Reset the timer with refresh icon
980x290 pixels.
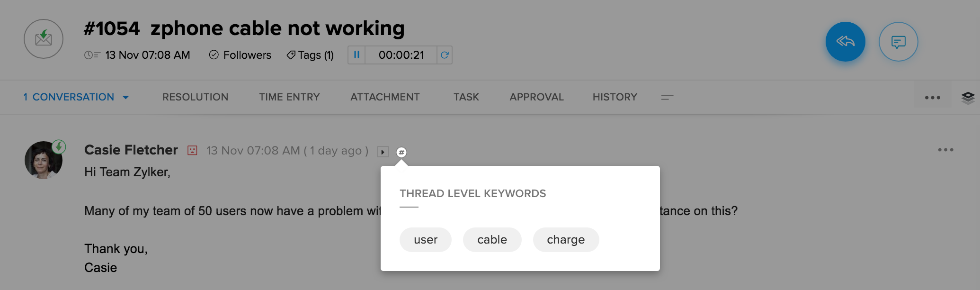tap(445, 55)
